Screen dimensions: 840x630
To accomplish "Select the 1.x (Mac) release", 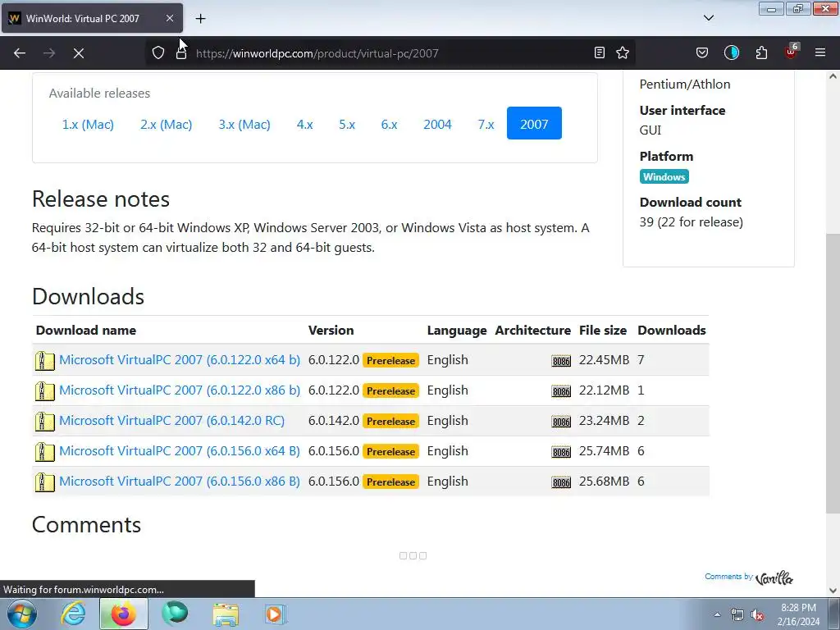I will coord(88,125).
